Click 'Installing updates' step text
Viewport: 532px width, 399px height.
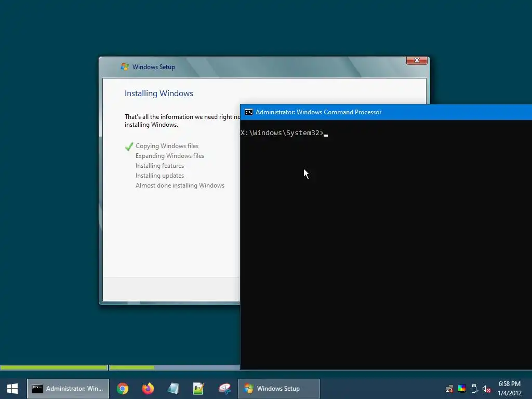pyautogui.click(x=159, y=176)
